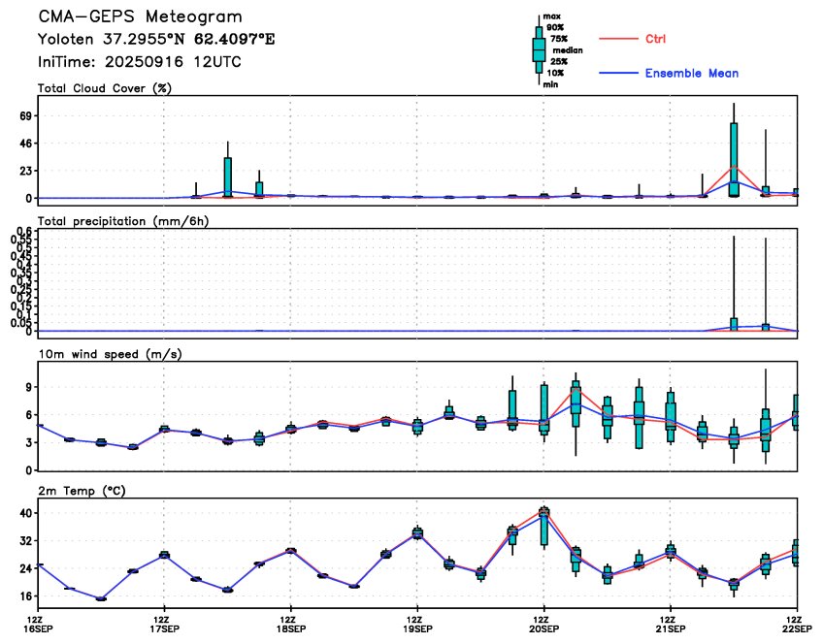Click the '10%' legend label
The width and height of the screenshot is (823, 644).
555,73
